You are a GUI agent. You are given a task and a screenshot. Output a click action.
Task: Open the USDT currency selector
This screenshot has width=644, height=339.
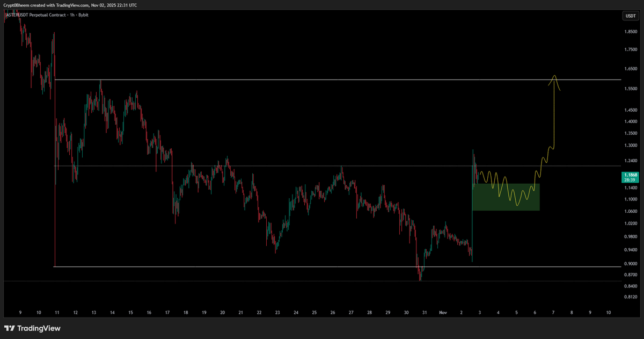point(630,16)
